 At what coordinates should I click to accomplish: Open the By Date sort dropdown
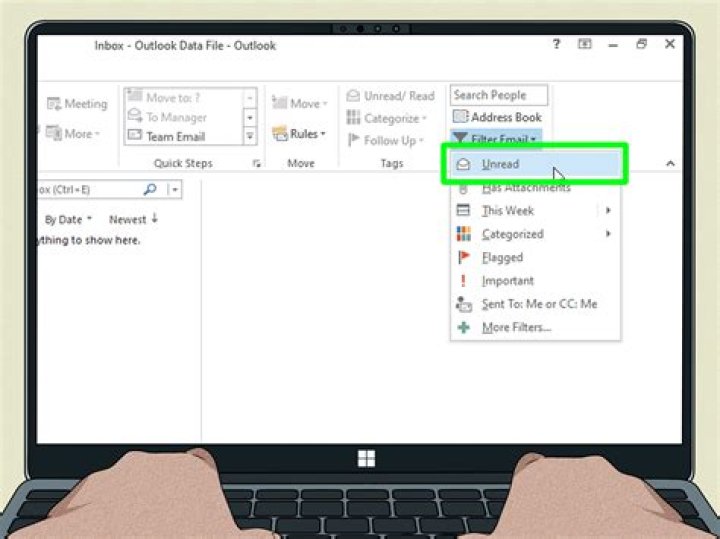coord(68,219)
